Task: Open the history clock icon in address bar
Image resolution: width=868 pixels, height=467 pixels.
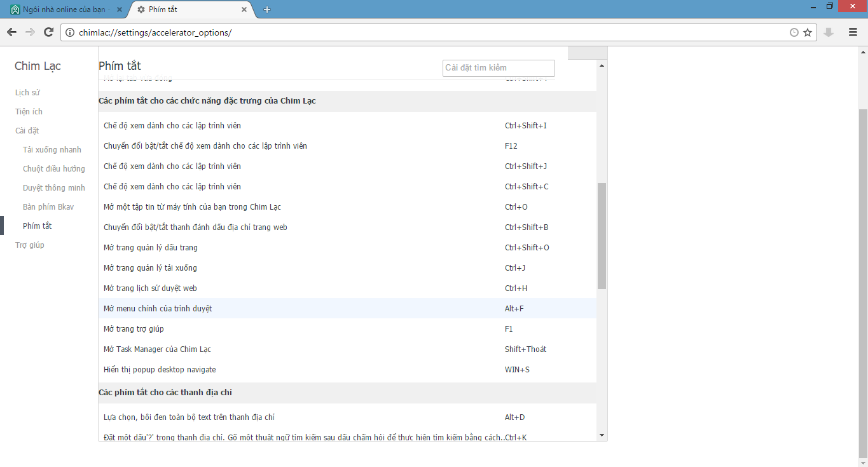Action: [794, 32]
